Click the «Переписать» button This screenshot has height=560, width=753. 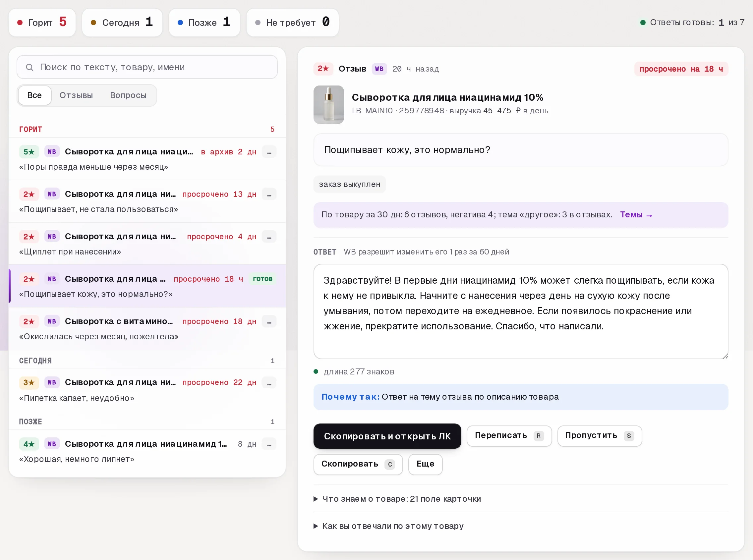(x=509, y=436)
